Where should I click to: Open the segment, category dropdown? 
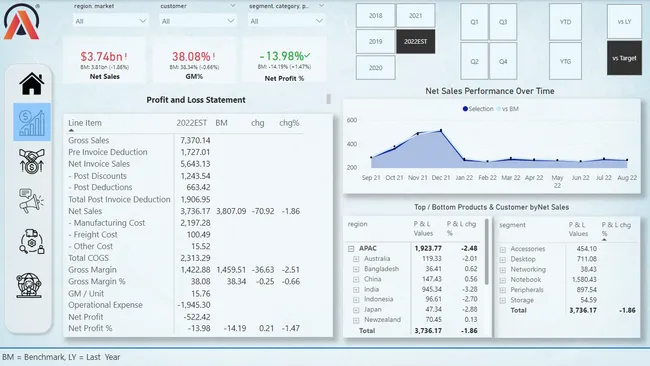pos(286,21)
